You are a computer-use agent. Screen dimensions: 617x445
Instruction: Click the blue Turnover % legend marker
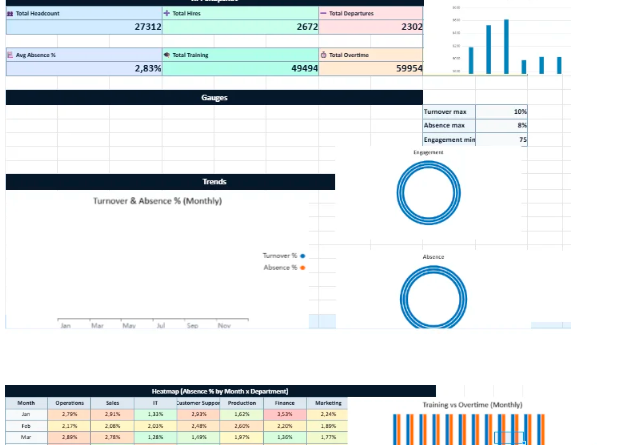302,256
